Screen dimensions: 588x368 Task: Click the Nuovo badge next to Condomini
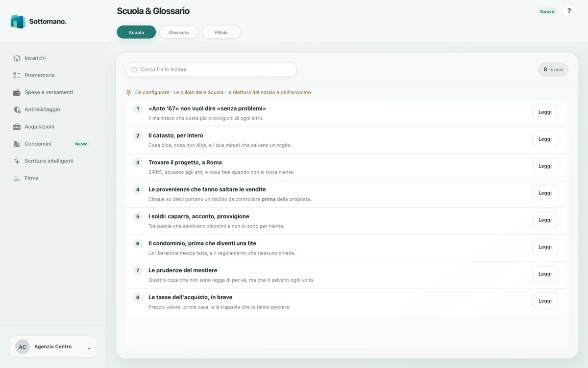[x=81, y=144]
